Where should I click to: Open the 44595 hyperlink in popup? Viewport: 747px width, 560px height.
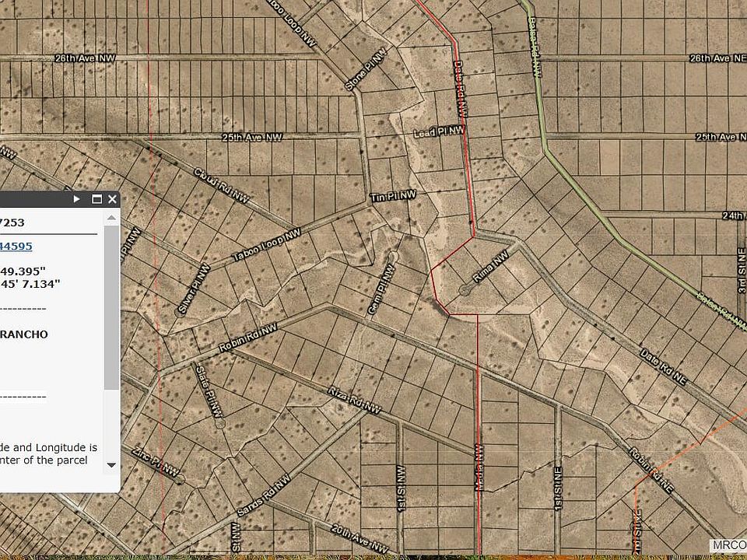[x=16, y=247]
